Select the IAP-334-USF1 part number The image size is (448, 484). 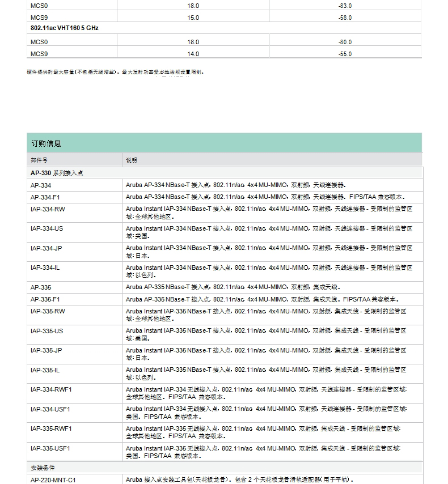coord(50,410)
